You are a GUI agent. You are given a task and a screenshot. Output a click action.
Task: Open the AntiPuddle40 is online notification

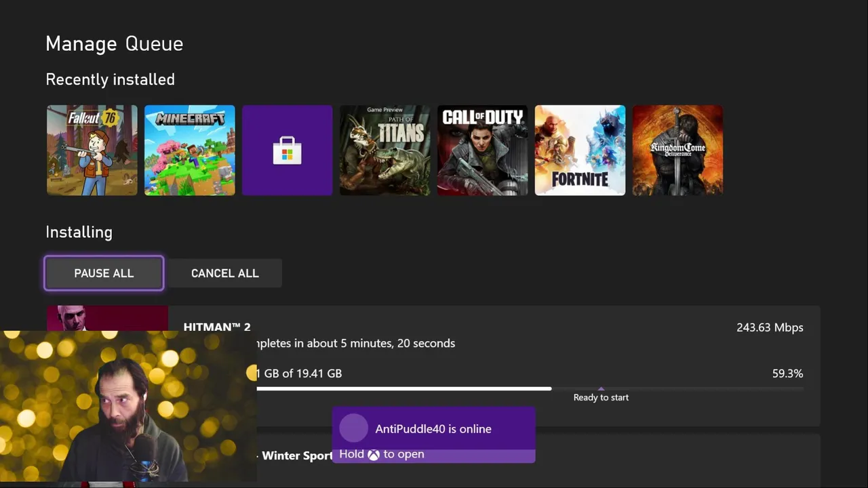tap(433, 435)
